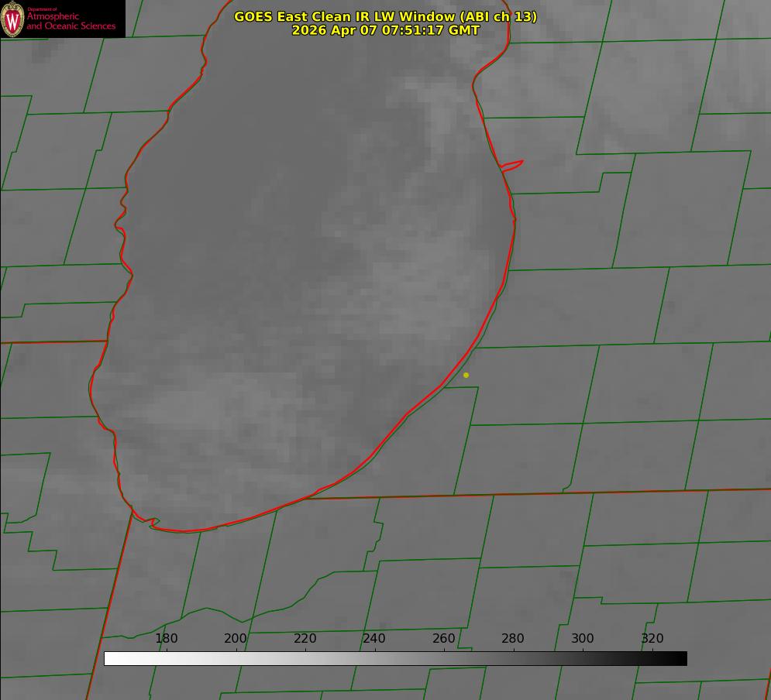The image size is (771, 700).
Task: Click the 180 label on the colorbar
Action: 166,638
